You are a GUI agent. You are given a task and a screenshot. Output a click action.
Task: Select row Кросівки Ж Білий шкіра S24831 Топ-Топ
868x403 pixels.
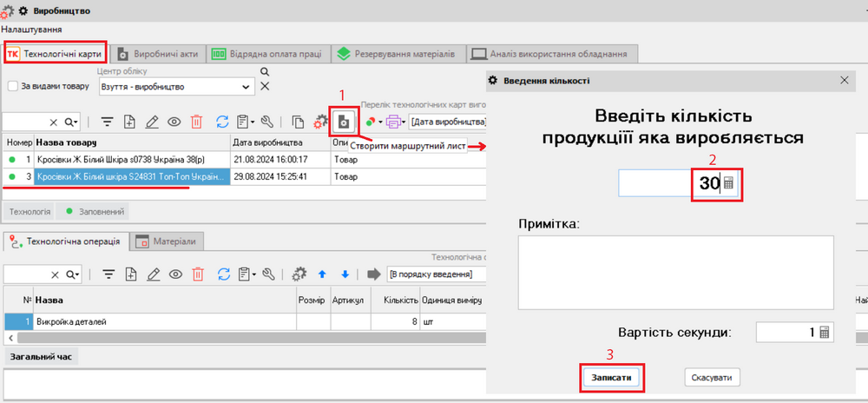pyautogui.click(x=245, y=176)
